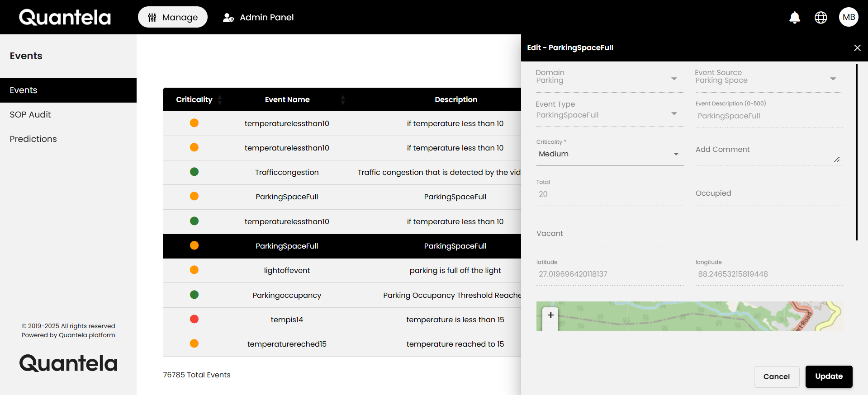Screen dimensions: 868x395
Task: Open the notifications bell
Action: [794, 17]
